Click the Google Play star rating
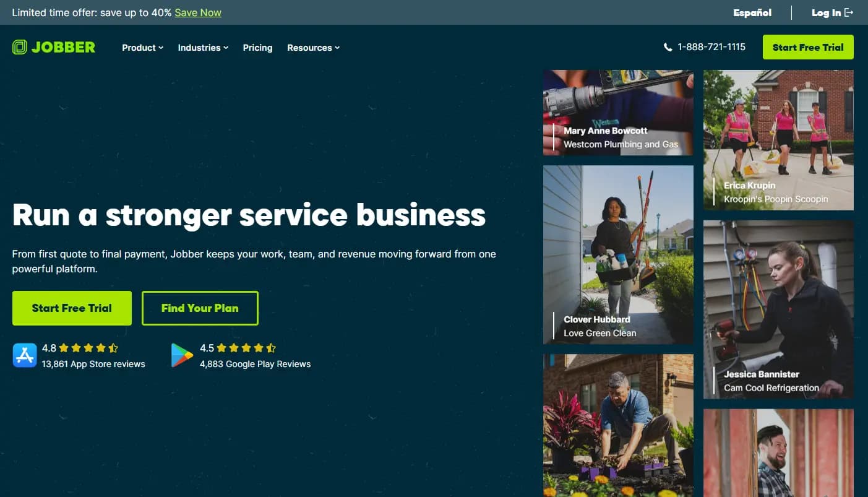Screen dimensions: 868x497 (246, 348)
